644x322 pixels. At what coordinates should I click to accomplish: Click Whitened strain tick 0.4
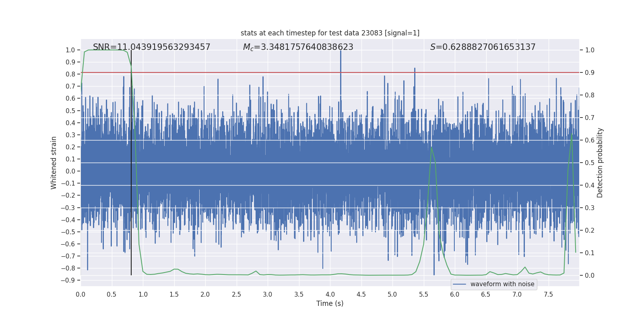pyautogui.click(x=70, y=123)
